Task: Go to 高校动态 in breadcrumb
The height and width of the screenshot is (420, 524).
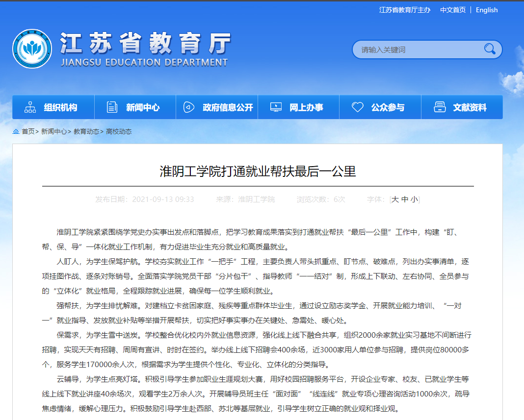Action: 119,131
